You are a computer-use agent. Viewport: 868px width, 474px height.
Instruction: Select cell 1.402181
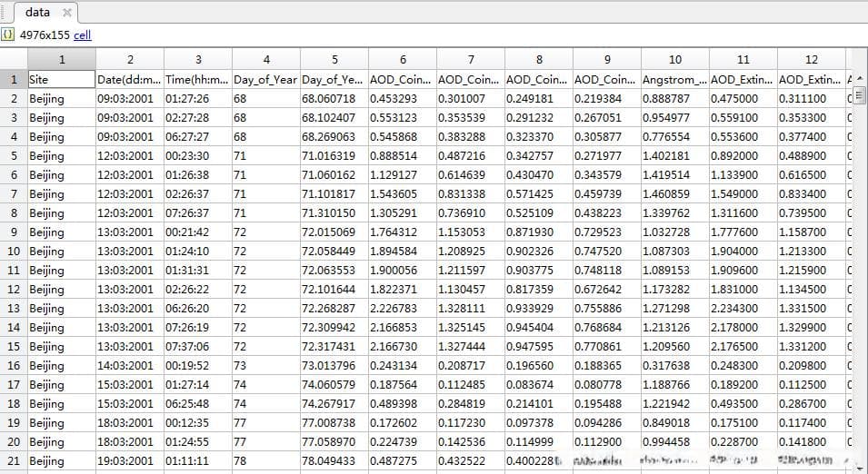click(x=674, y=156)
